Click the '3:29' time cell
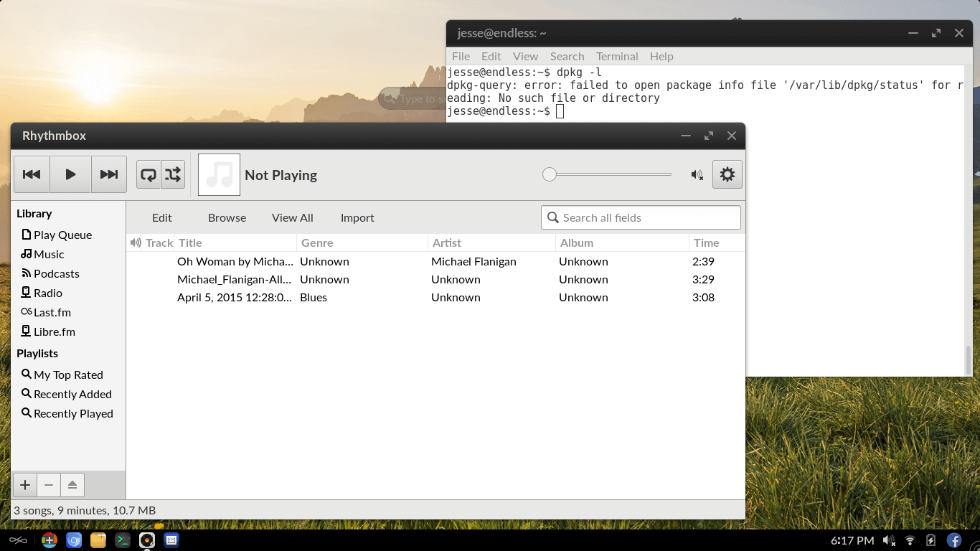 click(703, 279)
